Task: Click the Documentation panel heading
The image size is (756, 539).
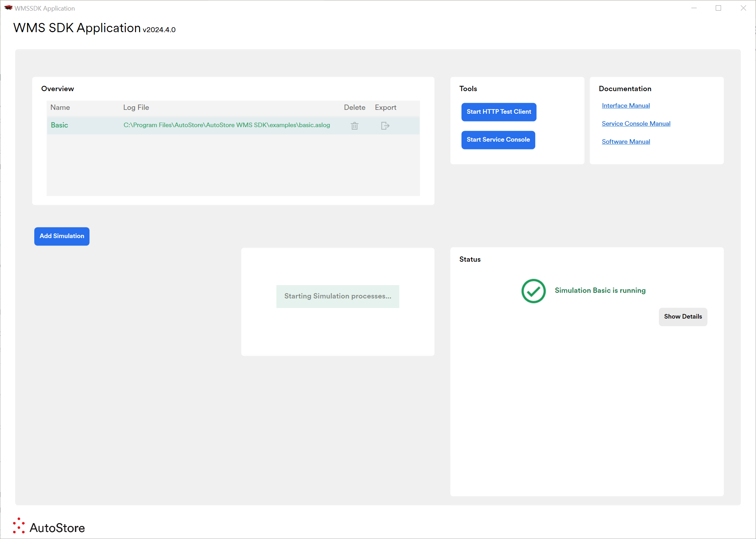Action: 625,89
